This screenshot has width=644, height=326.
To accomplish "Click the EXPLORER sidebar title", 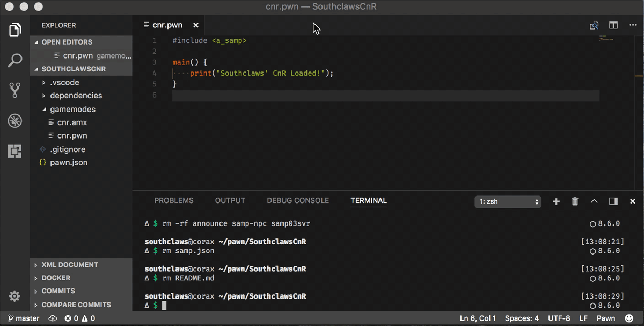I will (x=58, y=25).
